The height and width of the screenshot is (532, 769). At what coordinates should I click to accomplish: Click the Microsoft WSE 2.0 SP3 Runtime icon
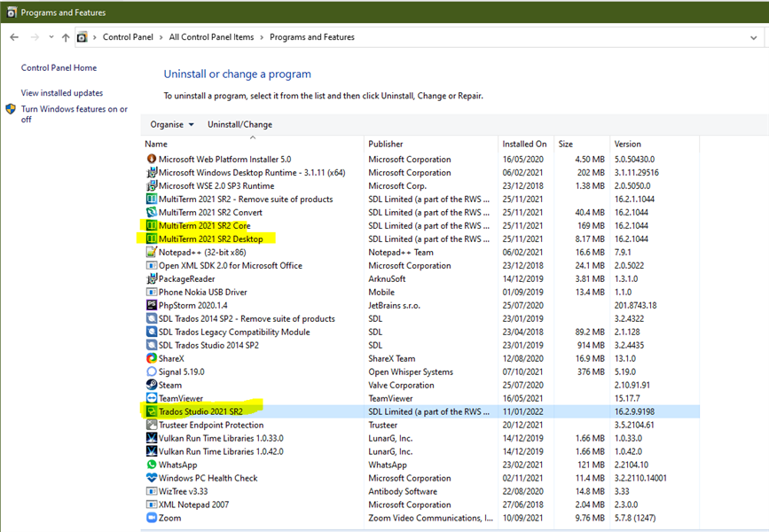point(152,185)
